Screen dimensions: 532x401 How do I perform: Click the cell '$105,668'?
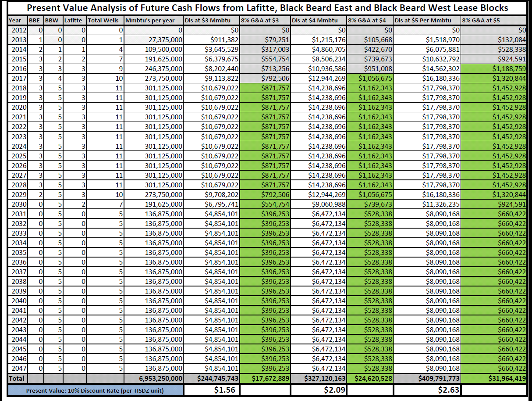coord(370,40)
